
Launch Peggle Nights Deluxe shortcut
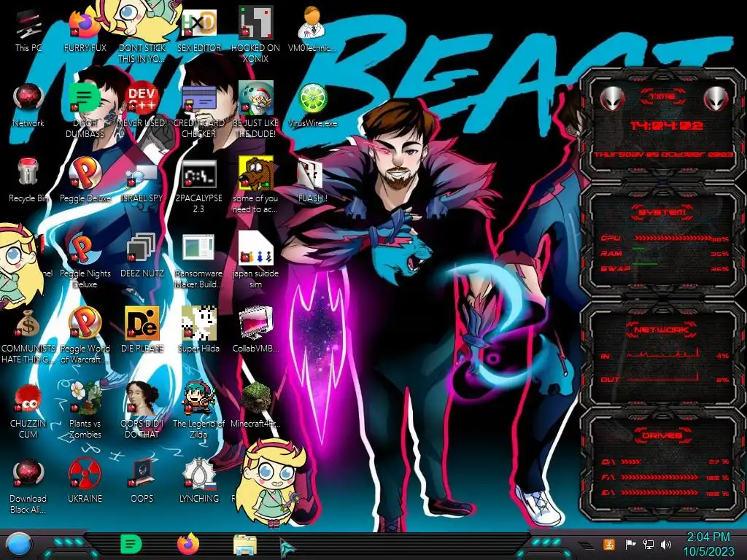[x=85, y=249]
